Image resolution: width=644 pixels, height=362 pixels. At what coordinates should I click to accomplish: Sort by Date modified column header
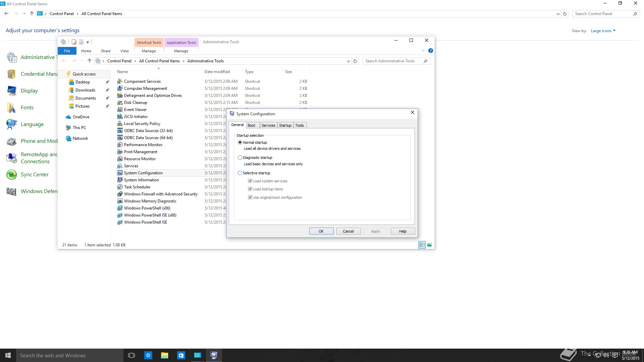point(222,72)
